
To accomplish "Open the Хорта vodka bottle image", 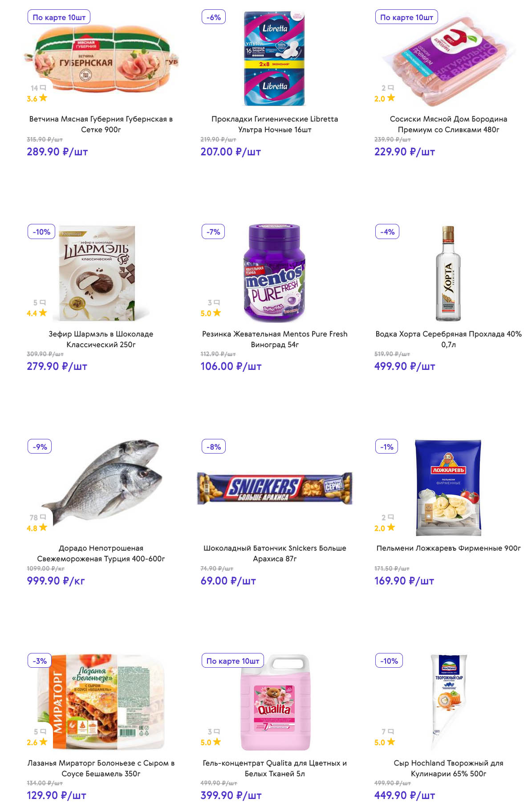I will coord(448,273).
